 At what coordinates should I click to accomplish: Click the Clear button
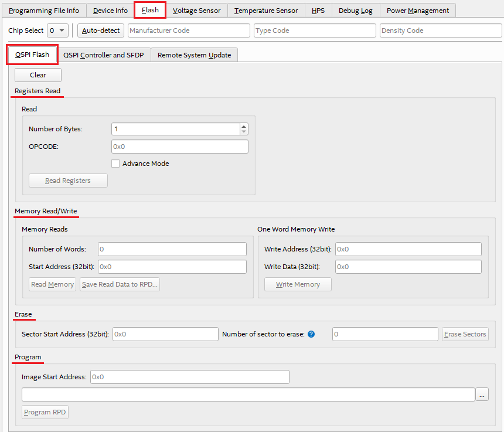pos(38,75)
